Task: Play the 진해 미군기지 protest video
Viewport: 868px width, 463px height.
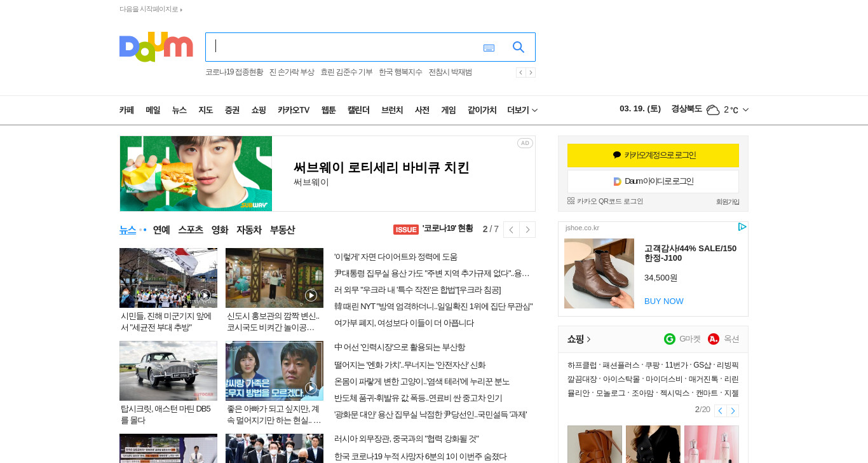Action: point(205,295)
